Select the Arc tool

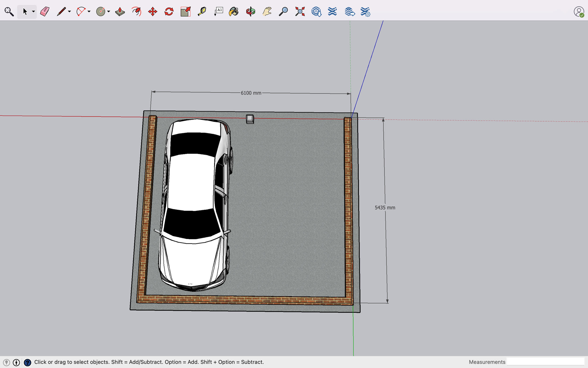[81, 12]
